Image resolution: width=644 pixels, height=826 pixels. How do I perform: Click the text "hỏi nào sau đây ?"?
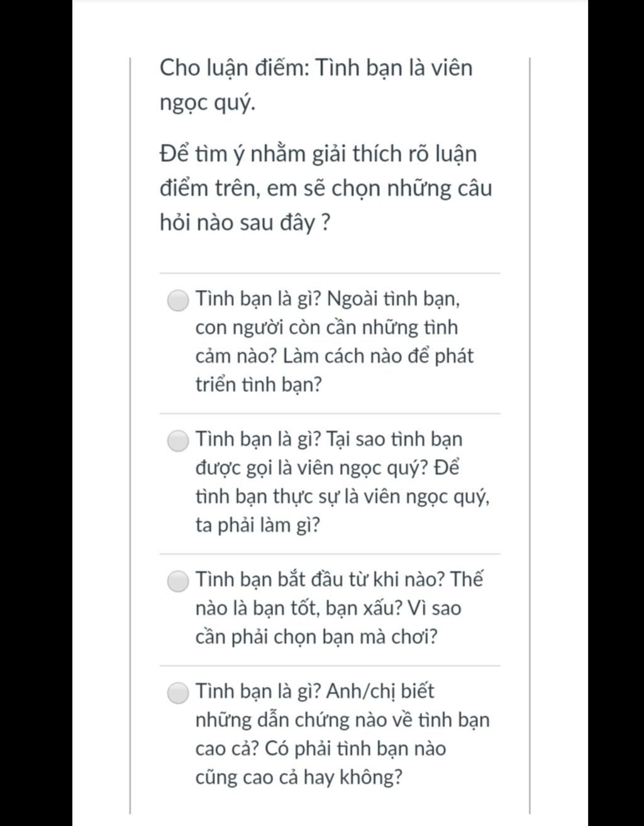[245, 223]
